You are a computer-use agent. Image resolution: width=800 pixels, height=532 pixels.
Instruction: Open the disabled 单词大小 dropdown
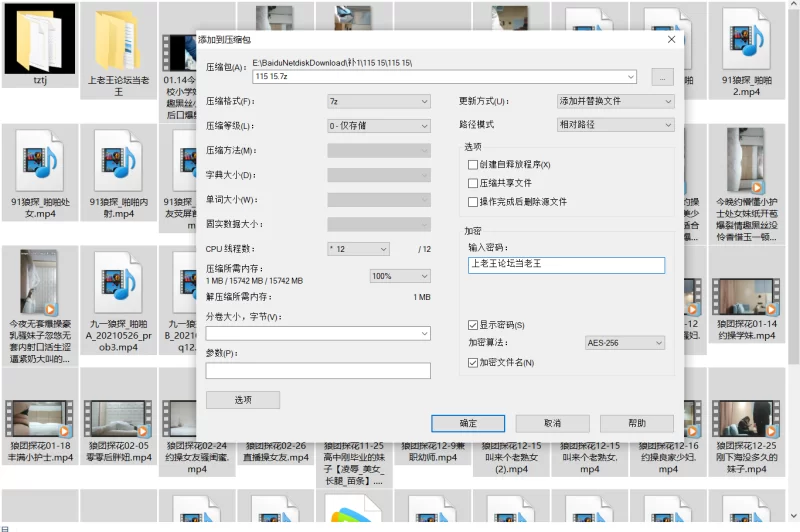(x=379, y=199)
